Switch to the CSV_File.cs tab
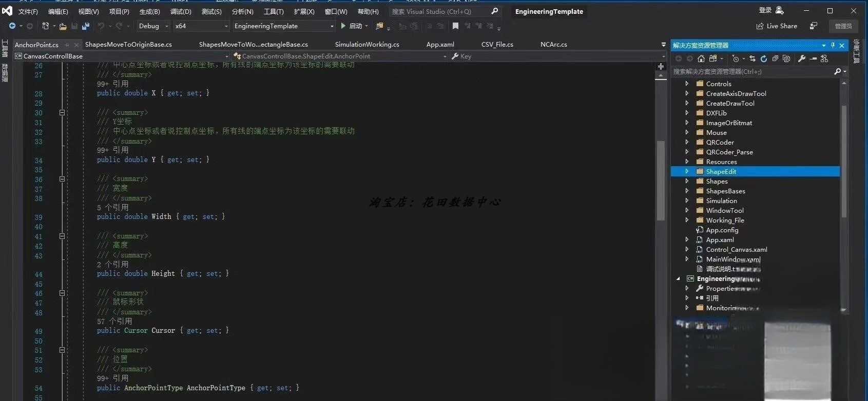 [497, 45]
